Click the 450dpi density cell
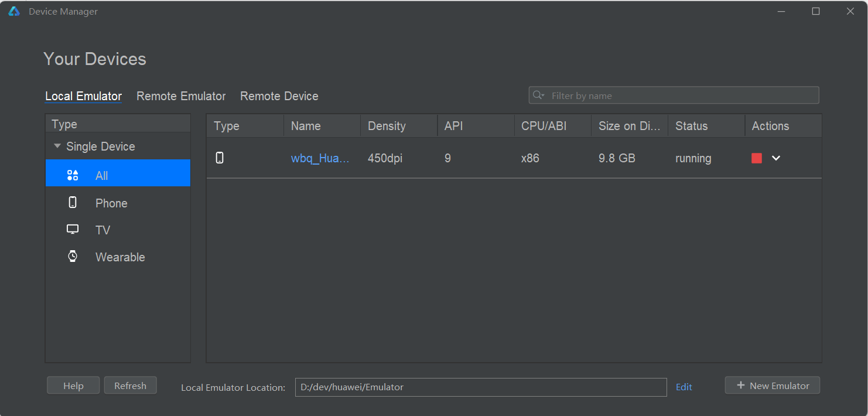Image resolution: width=868 pixels, height=416 pixels. [385, 158]
